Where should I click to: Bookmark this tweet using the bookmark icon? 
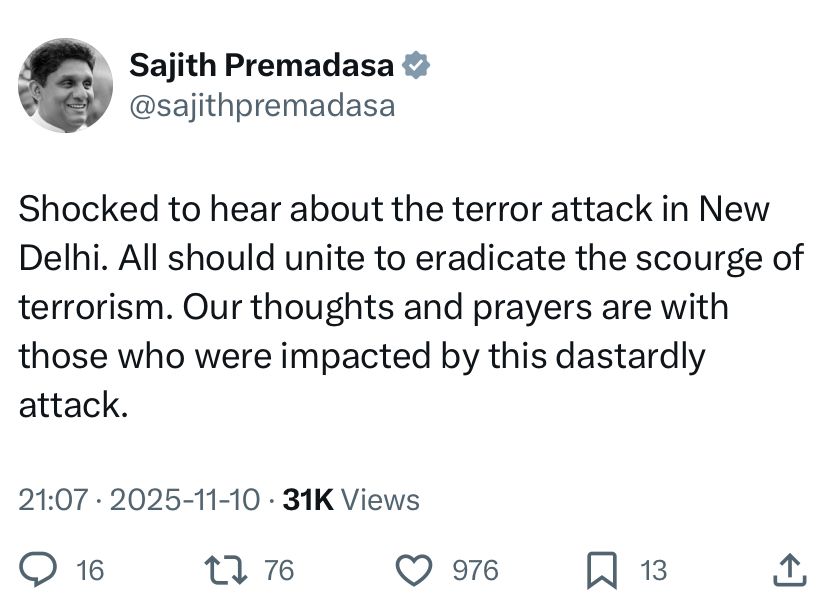click(600, 570)
